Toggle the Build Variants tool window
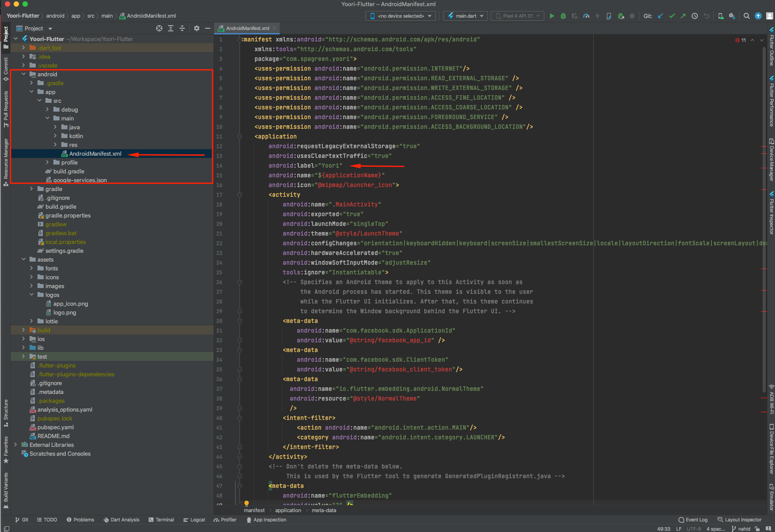 (x=6, y=490)
